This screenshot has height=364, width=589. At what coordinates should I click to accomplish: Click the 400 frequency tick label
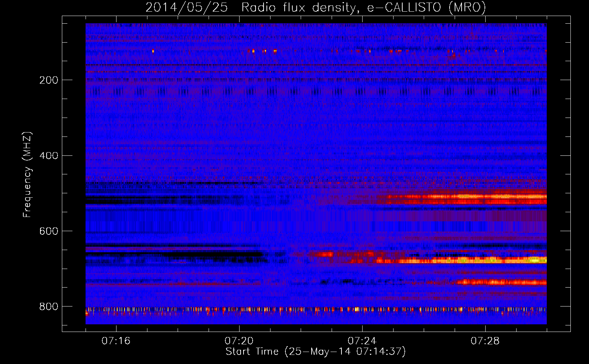(49, 156)
